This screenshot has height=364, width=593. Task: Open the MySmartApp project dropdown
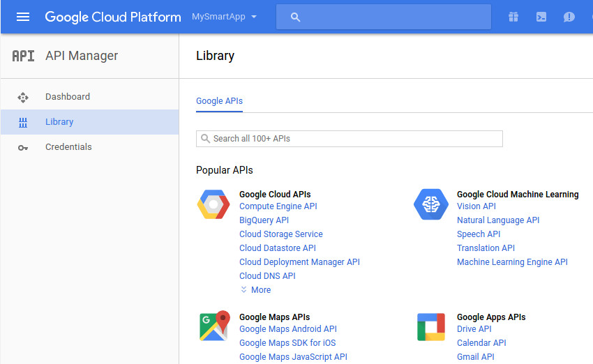(x=224, y=17)
